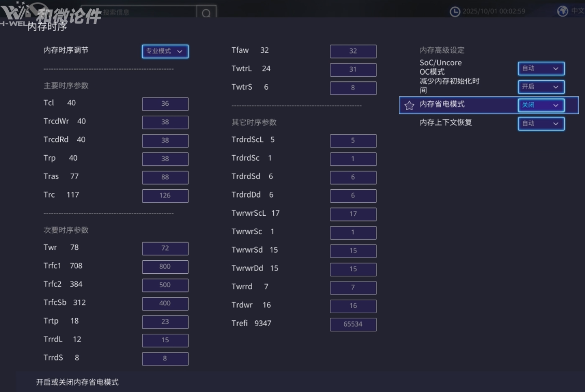The height and width of the screenshot is (392, 585).
Task: Open the 内存时序调节 专业模式 dropdown
Action: [165, 51]
